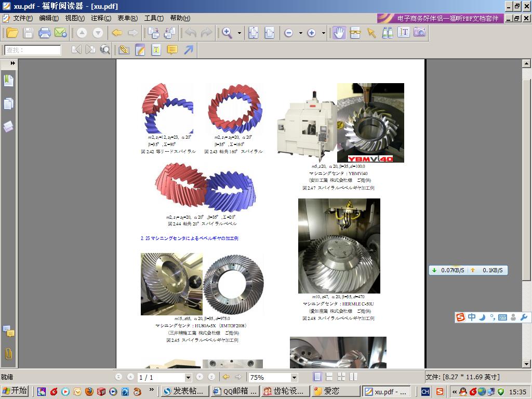Click the zoom-in magnifier tool
532x399 pixels.
click(227, 33)
